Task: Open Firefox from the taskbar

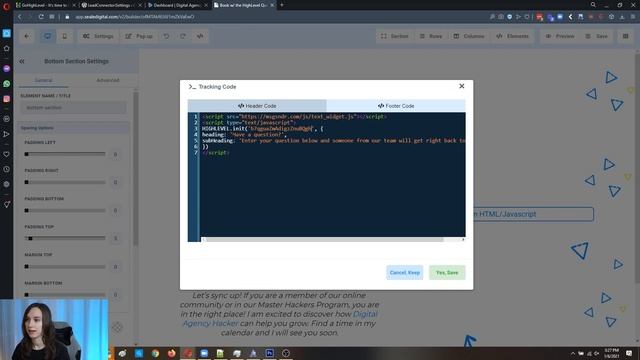Action: click(x=171, y=353)
